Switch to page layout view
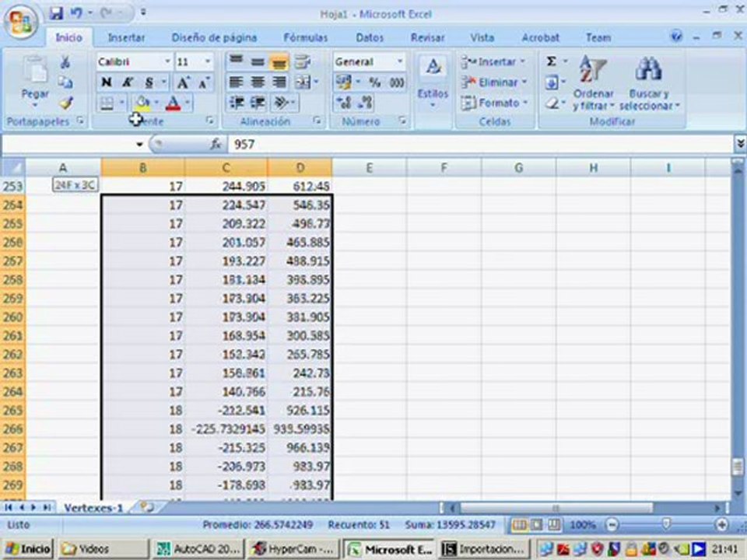The image size is (747, 560). 537,525
